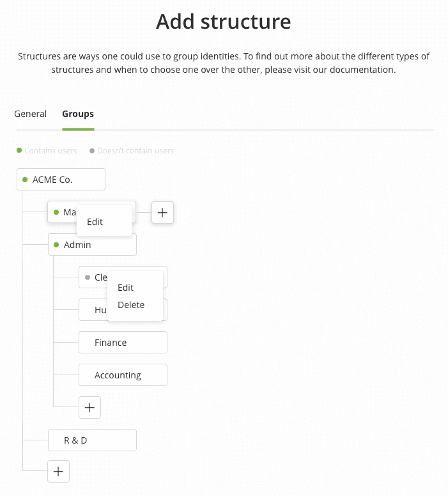This screenshot has width=448, height=496.
Task: Select the ACME Co. root group
Action: tap(61, 180)
